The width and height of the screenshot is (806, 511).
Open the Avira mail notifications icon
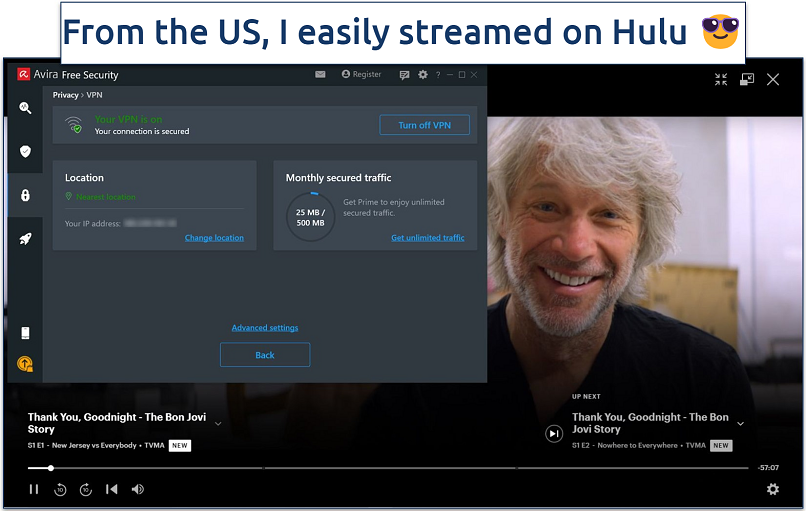(320, 74)
